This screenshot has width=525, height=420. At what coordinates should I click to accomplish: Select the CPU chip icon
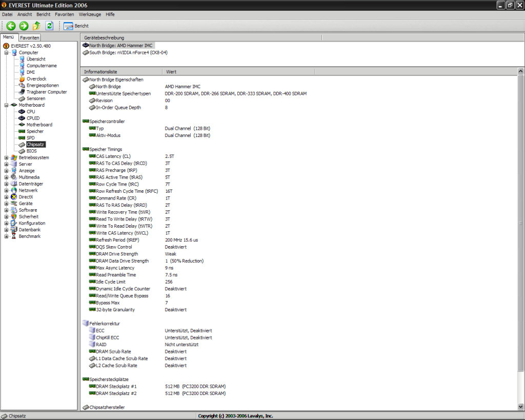point(22,111)
